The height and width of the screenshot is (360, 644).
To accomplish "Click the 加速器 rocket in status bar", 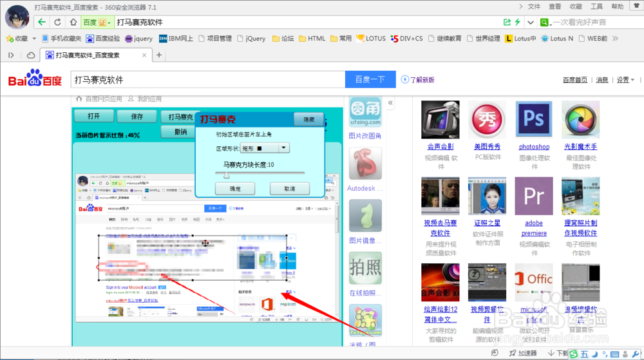I will click(x=523, y=353).
